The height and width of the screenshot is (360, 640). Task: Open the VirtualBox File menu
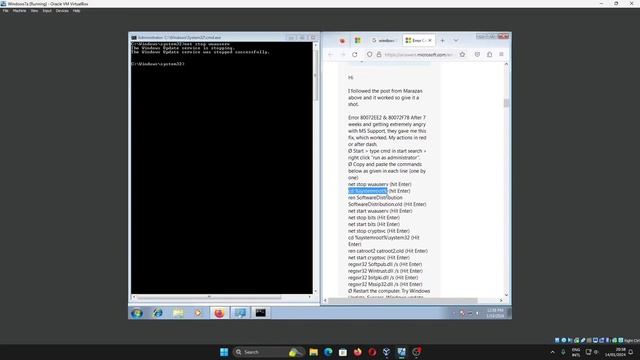[x=6, y=11]
